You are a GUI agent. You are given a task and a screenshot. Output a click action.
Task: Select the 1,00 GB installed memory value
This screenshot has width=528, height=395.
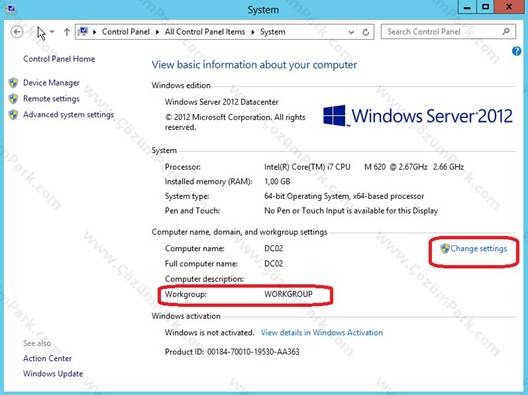(x=277, y=182)
